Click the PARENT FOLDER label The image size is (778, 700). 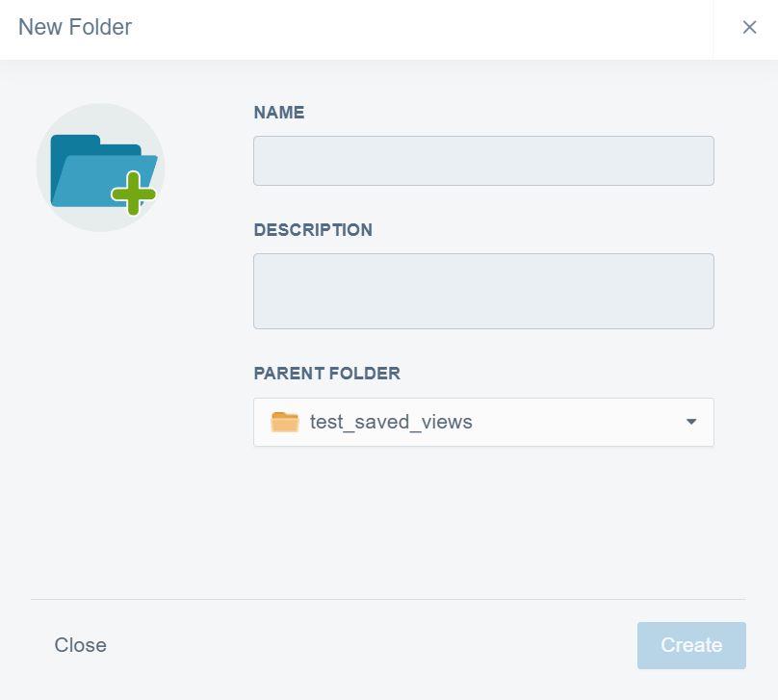point(326,374)
